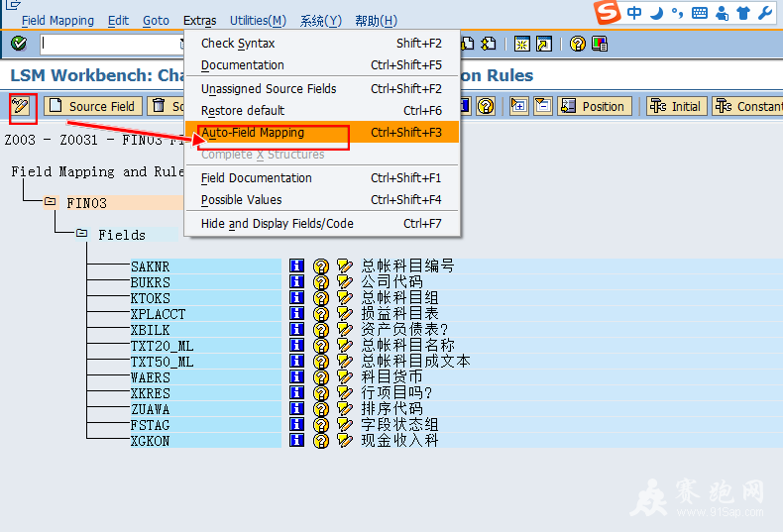Open the Sogou wrench toolbox icon
783x532 pixels.
point(765,13)
